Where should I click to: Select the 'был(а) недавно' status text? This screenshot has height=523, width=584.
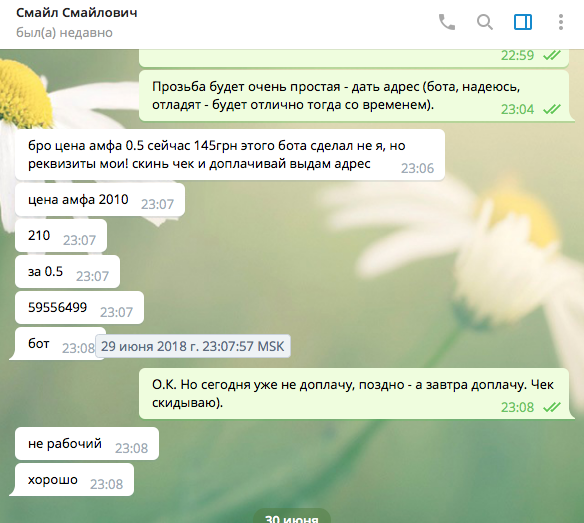[x=64, y=33]
